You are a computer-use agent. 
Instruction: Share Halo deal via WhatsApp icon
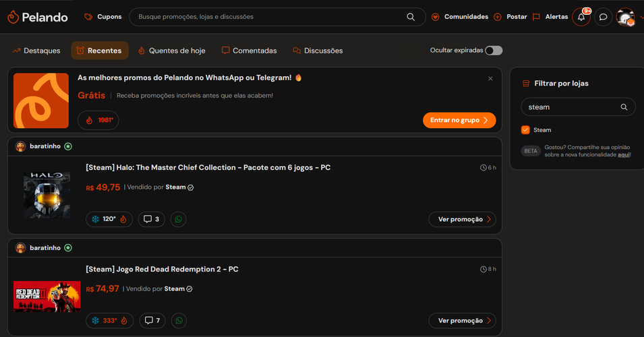tap(178, 219)
